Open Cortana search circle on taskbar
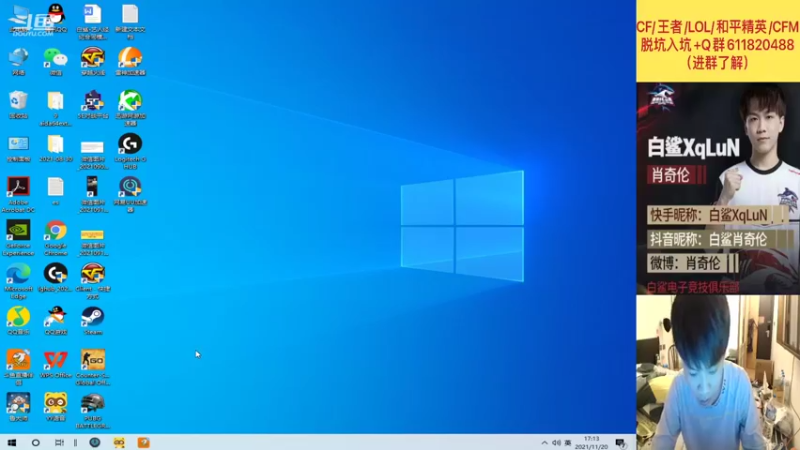The width and height of the screenshot is (800, 450). coord(36,442)
